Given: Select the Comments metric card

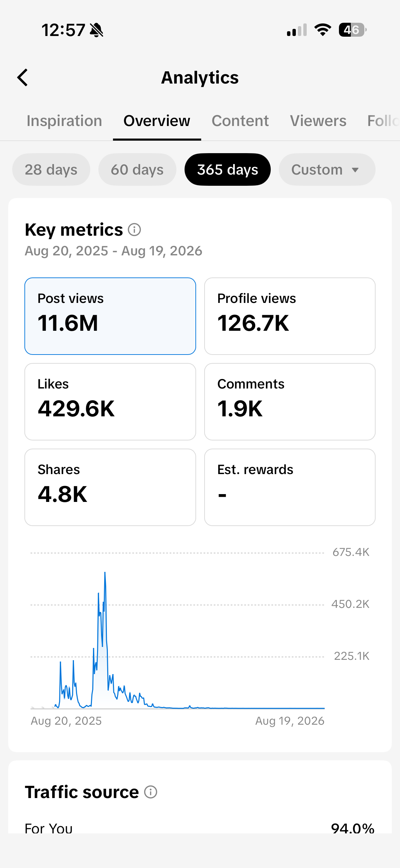Looking at the screenshot, I should tap(290, 402).
